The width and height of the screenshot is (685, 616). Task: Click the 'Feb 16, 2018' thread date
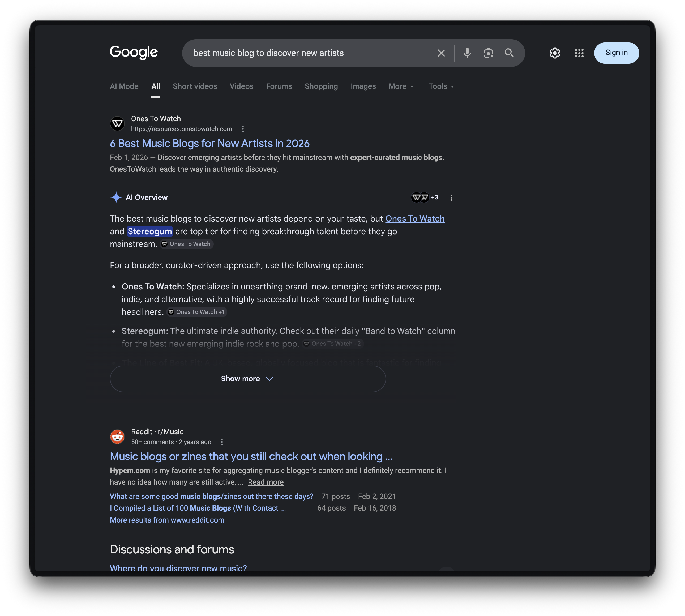375,508
